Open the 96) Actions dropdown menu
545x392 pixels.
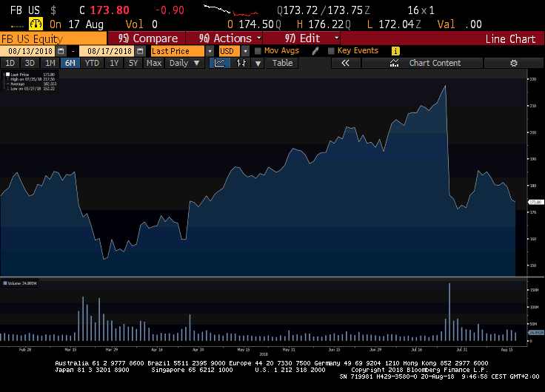(x=224, y=38)
